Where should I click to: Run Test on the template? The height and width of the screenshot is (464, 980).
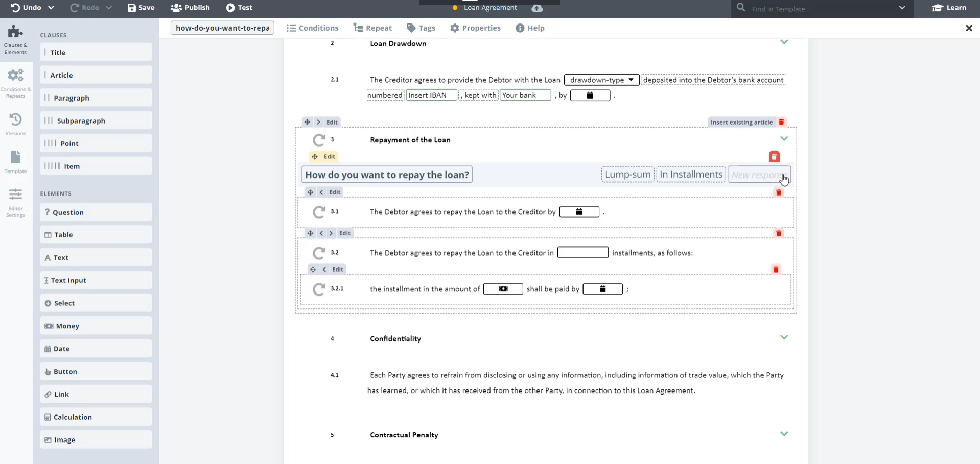tap(239, 8)
